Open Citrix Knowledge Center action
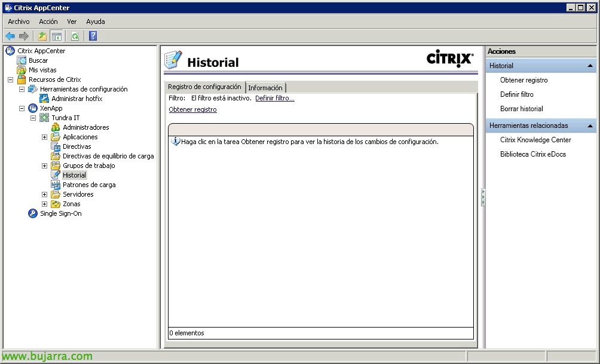The width and height of the screenshot is (600, 364). coord(535,140)
